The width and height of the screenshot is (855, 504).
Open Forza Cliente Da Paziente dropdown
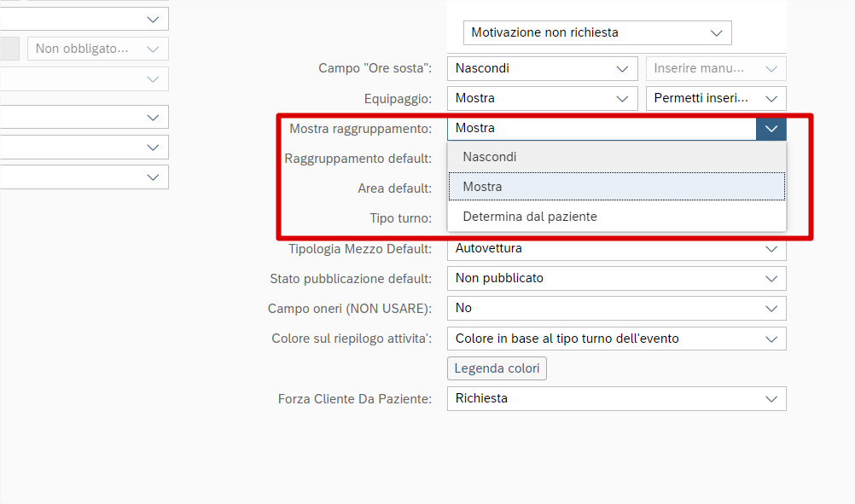point(616,398)
